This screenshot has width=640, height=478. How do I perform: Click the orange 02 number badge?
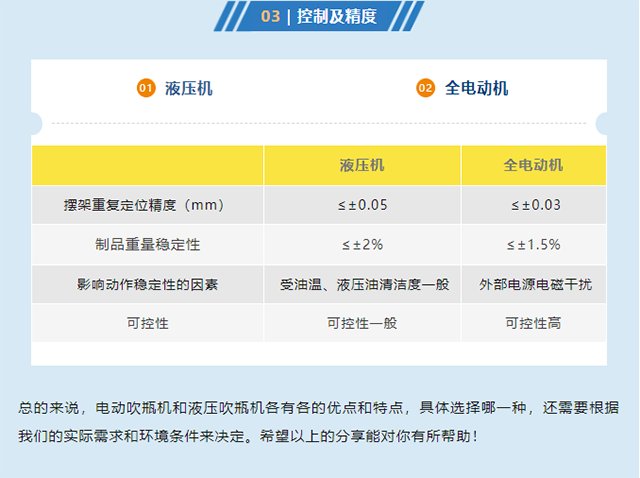[x=425, y=88]
